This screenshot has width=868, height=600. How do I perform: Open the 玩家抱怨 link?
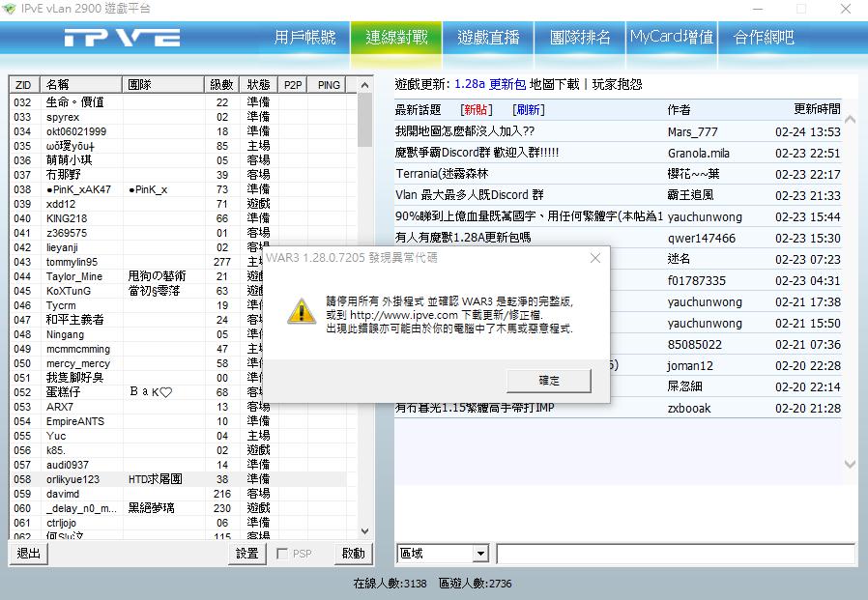(x=618, y=84)
